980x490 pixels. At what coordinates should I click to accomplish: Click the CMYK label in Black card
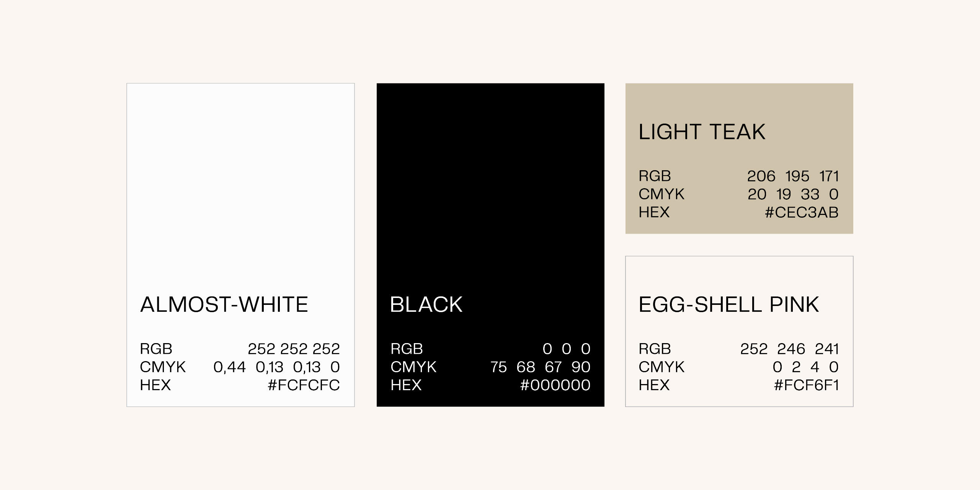coord(413,367)
